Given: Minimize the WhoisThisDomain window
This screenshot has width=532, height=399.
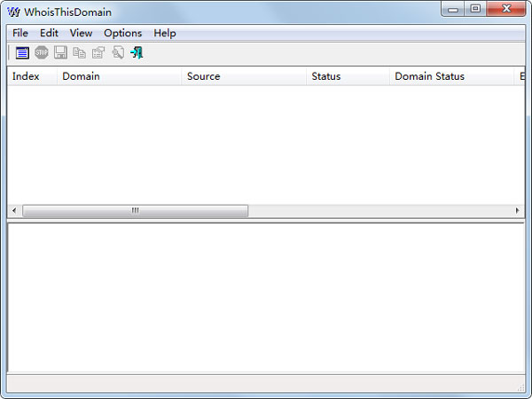Looking at the screenshot, I should (x=452, y=9).
